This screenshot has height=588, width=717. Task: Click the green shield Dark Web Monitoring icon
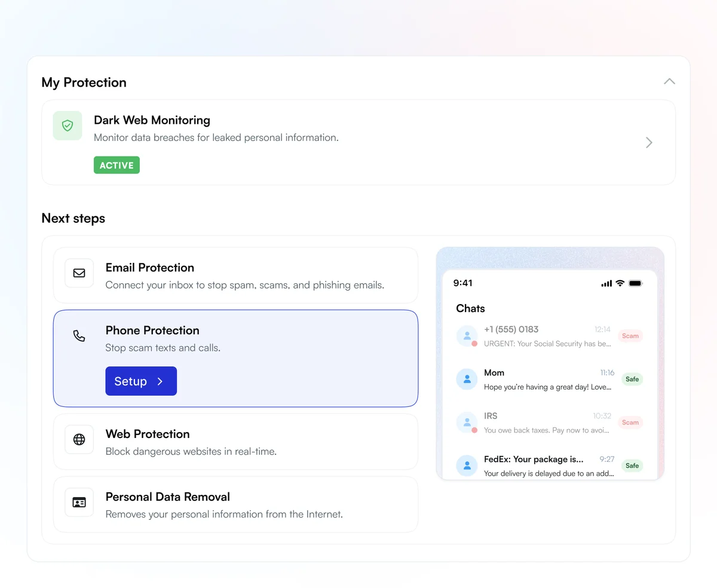coord(68,125)
